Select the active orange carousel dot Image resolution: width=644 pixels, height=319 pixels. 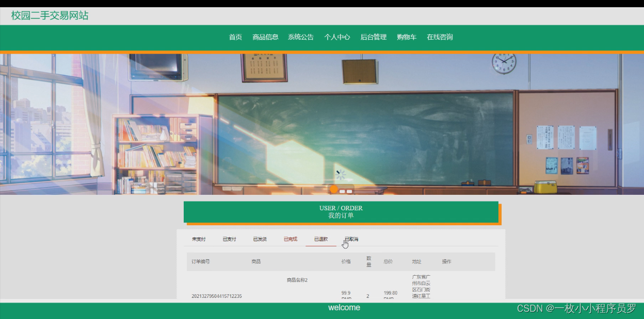coord(334,189)
